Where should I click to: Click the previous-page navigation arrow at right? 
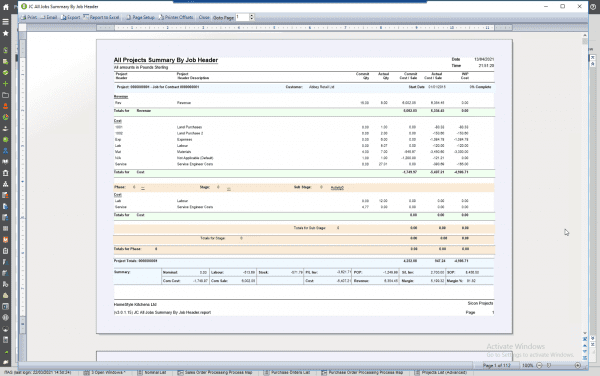[585, 345]
